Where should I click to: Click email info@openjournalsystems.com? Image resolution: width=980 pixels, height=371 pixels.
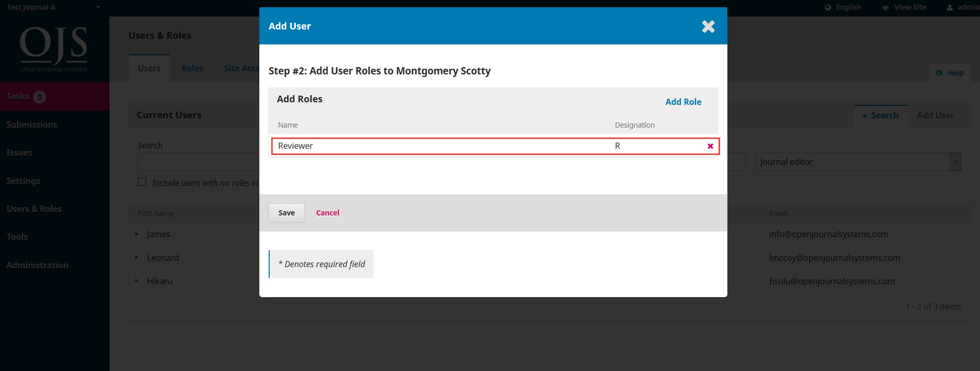(x=829, y=234)
